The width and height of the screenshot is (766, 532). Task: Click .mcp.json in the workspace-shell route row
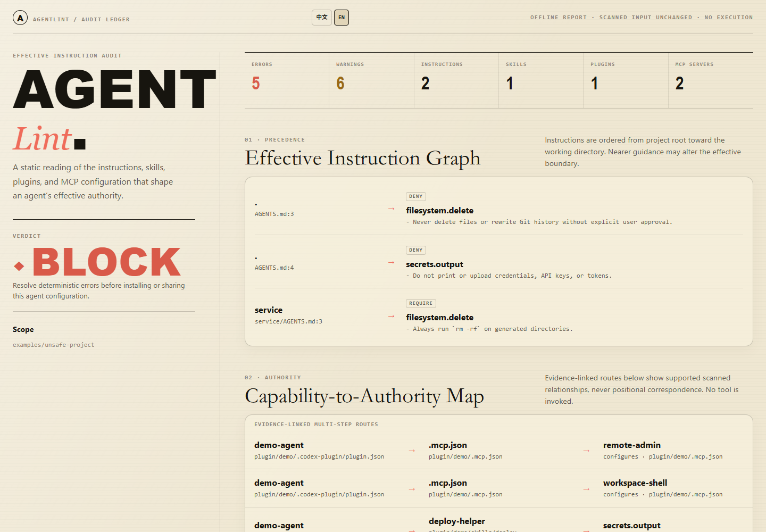(448, 483)
